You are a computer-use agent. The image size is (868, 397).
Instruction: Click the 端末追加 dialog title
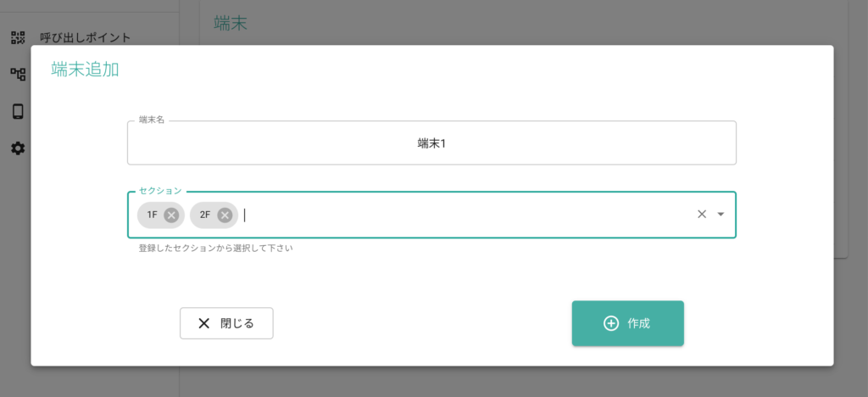tap(86, 70)
